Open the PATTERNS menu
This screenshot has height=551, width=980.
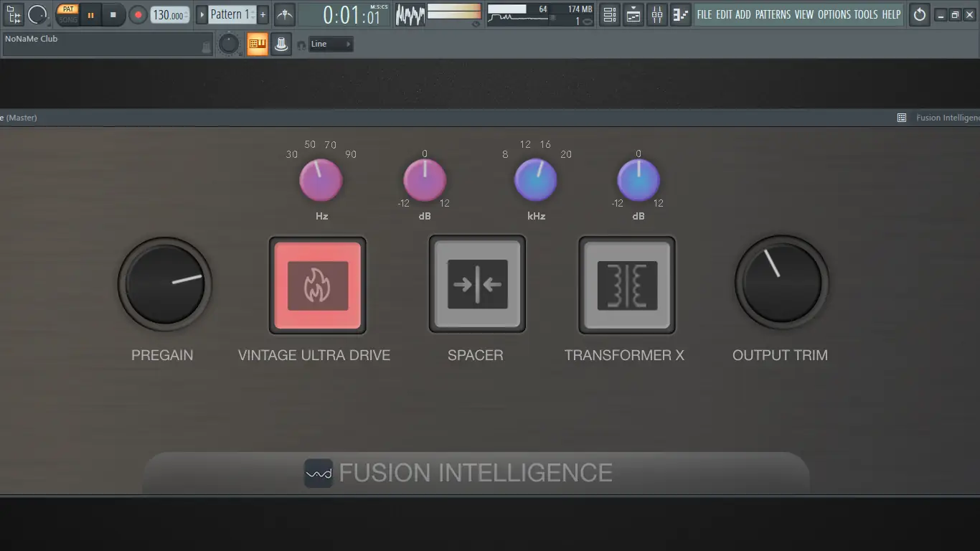[x=774, y=14]
